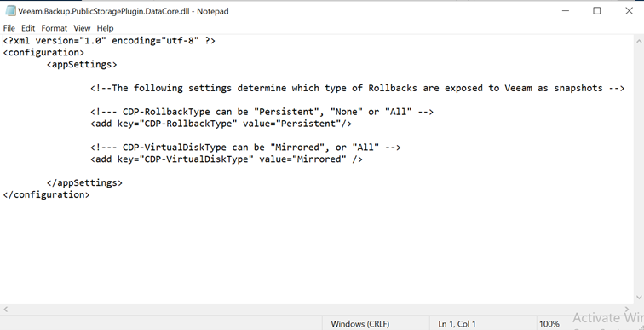
Task: Open the Format menu
Action: click(55, 28)
